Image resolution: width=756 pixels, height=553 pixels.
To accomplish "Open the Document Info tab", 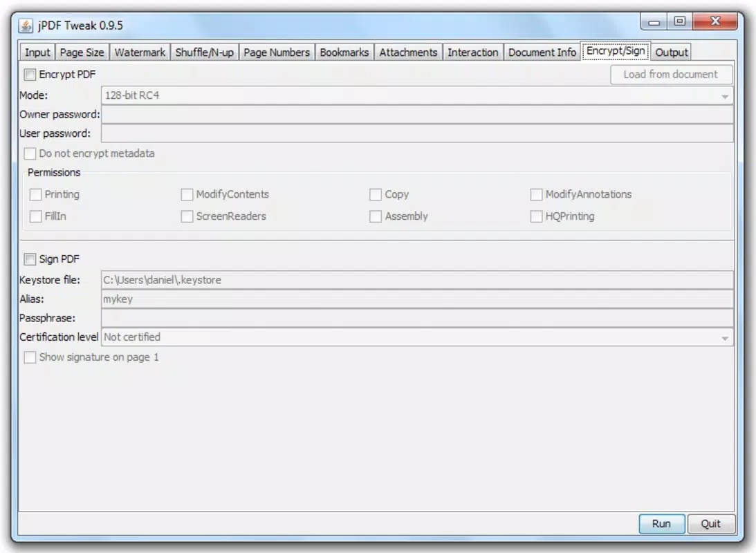I will 542,53.
